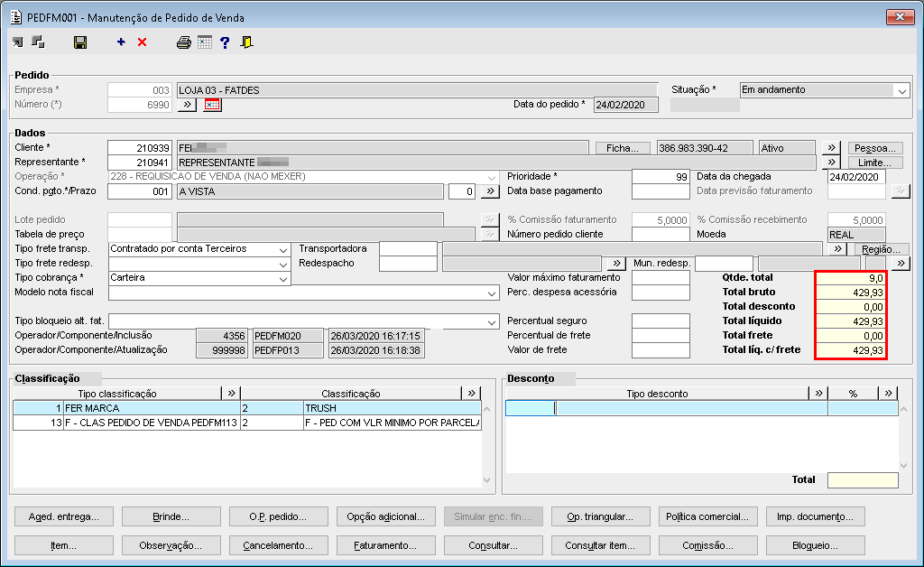Screen dimensions: 924x567
Task: Open the Tipo cobrança dropdown showing Carteira
Action: point(284,279)
